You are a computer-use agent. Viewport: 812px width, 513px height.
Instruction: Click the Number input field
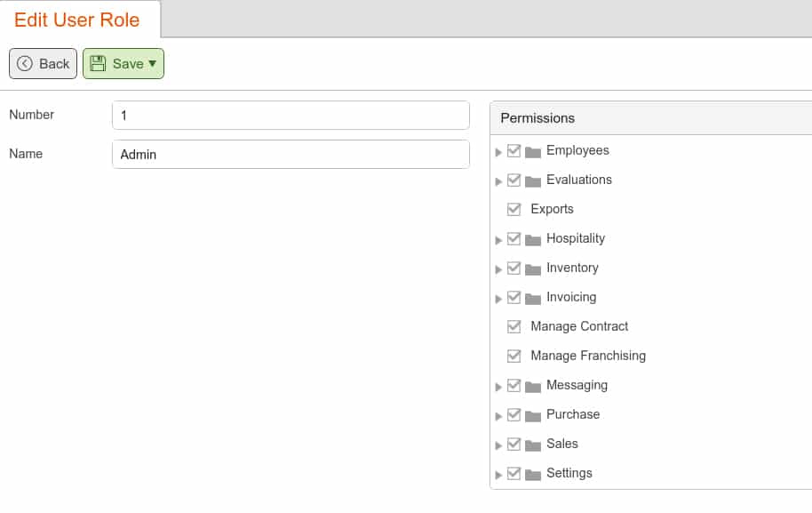point(291,115)
